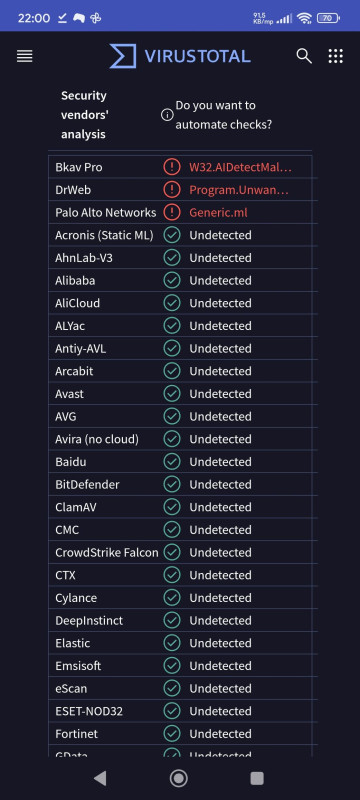
Task: Tap the Avast green checkmark icon
Action: click(x=172, y=394)
